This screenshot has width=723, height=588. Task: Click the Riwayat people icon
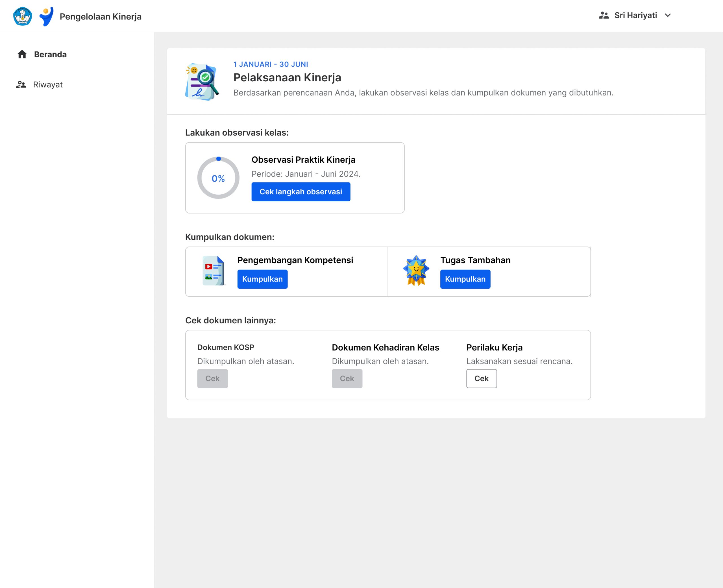tap(21, 84)
